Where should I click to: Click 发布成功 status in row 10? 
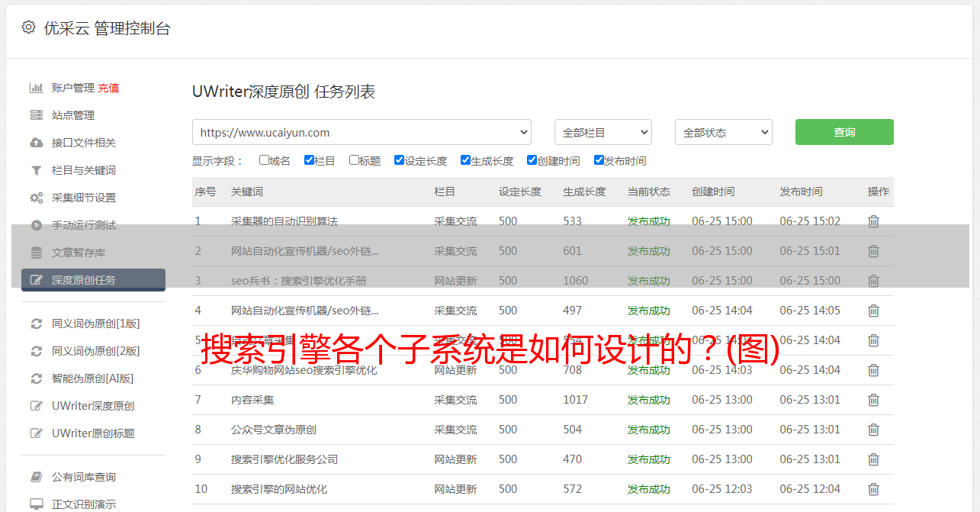pyautogui.click(x=649, y=489)
